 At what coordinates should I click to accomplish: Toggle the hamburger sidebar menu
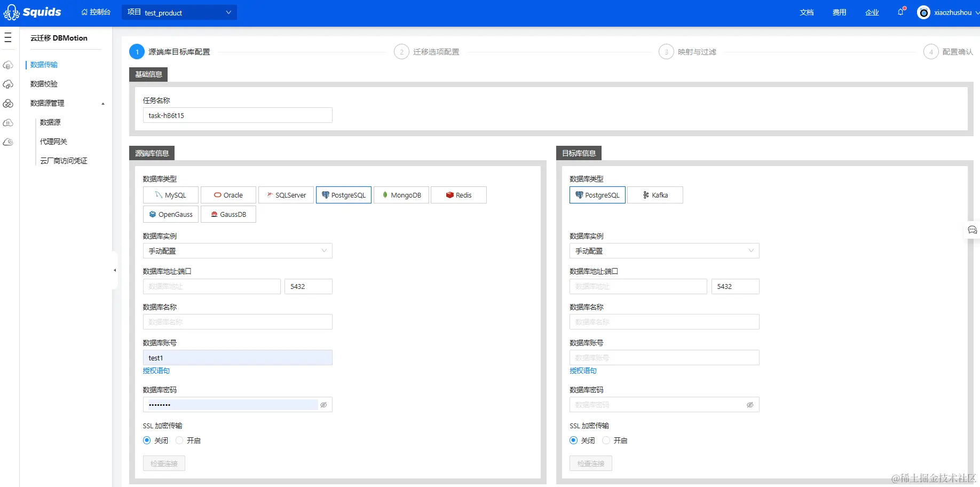pos(8,37)
